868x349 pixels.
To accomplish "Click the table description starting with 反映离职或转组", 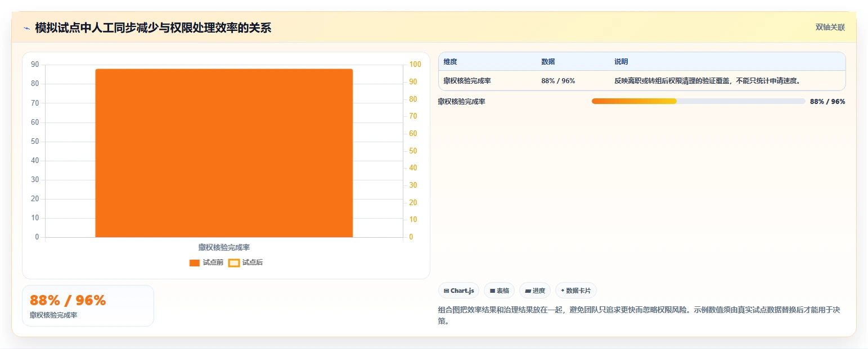I will tap(707, 81).
